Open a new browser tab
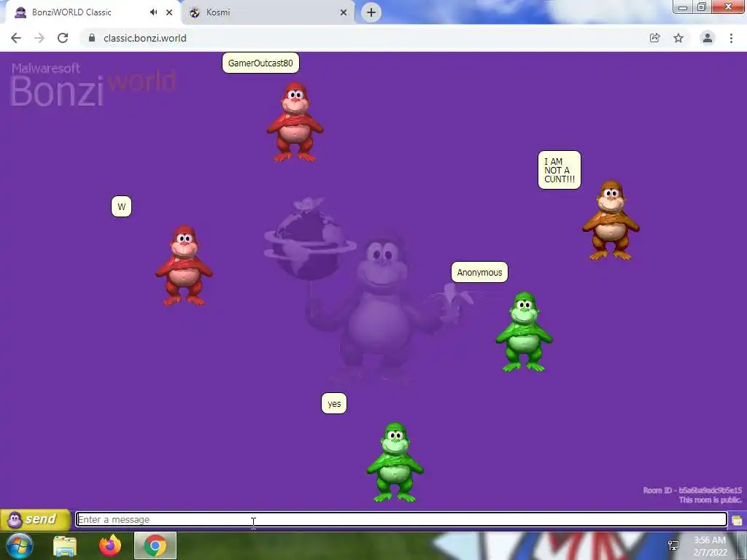The height and width of the screenshot is (560, 747). [371, 12]
